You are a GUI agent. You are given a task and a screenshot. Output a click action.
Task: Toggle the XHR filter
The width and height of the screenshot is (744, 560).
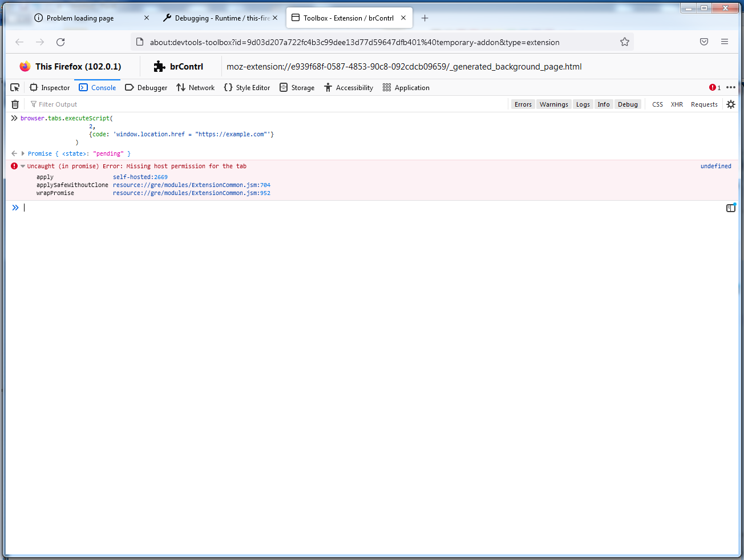point(677,104)
